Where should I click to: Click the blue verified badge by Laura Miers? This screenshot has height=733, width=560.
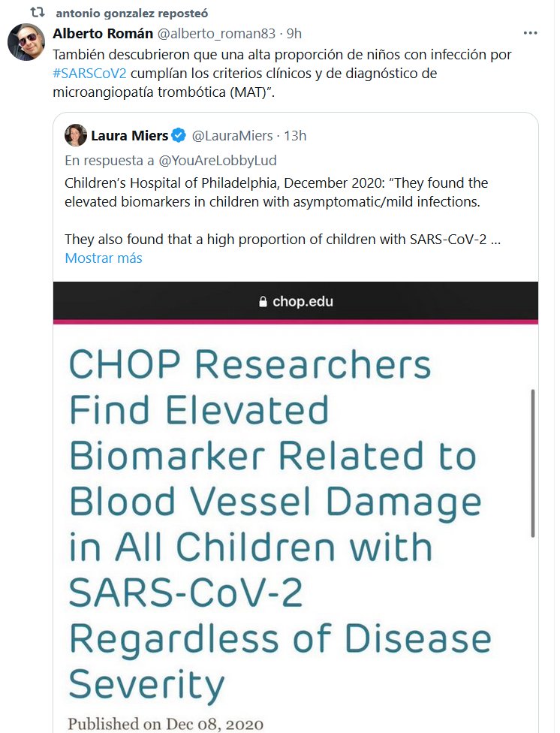point(179,136)
